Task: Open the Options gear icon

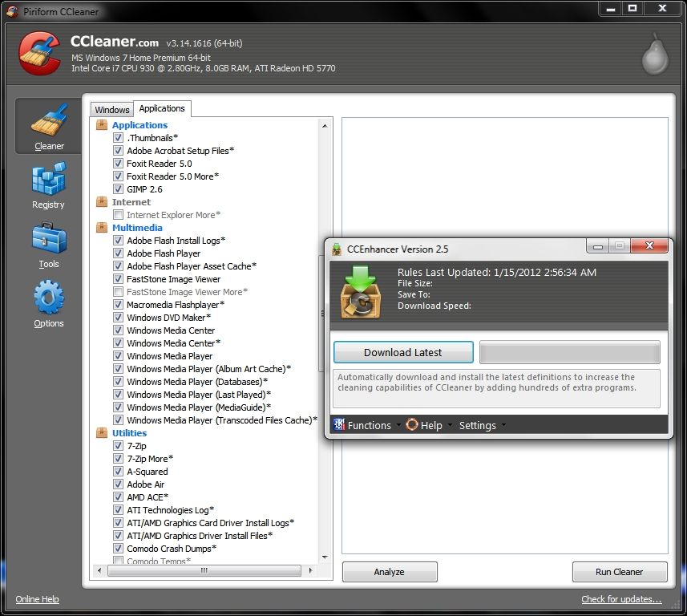Action: 49,298
